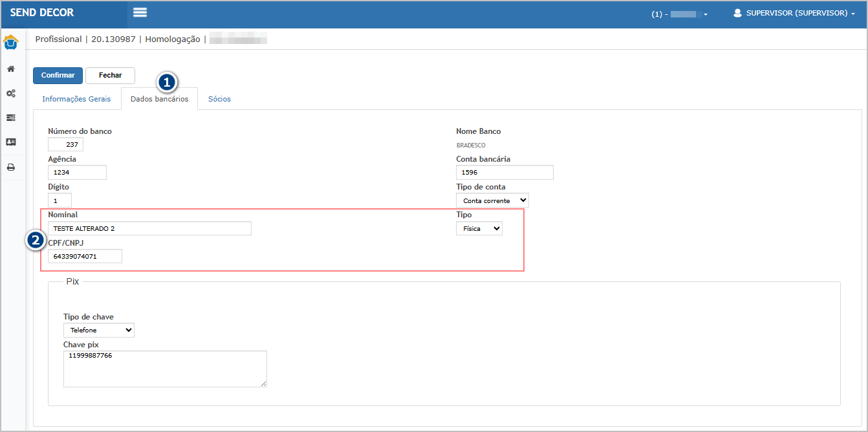This screenshot has width=868, height=432.
Task: Expand the Tipo de chave dropdown
Action: click(98, 330)
